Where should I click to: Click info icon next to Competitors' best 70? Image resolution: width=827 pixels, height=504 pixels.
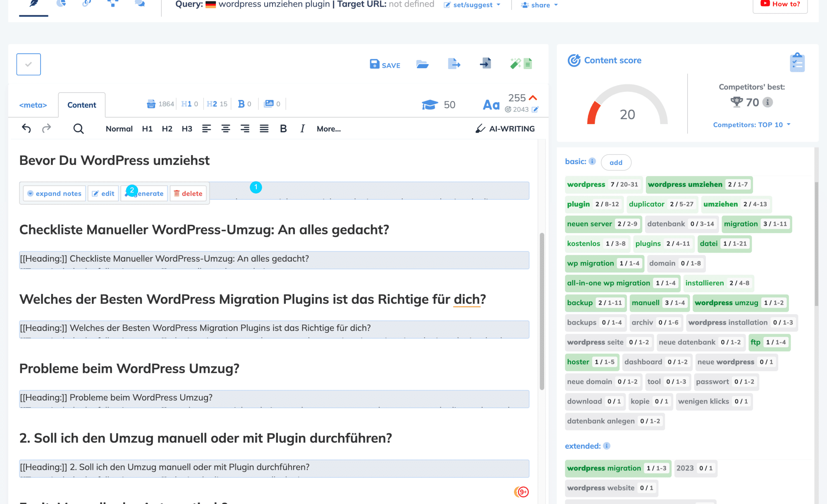coord(767,102)
